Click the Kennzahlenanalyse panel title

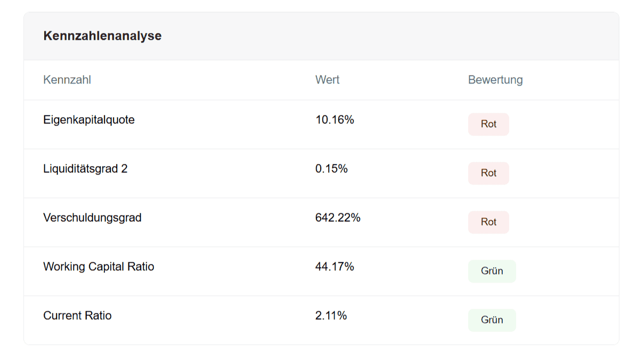[102, 36]
